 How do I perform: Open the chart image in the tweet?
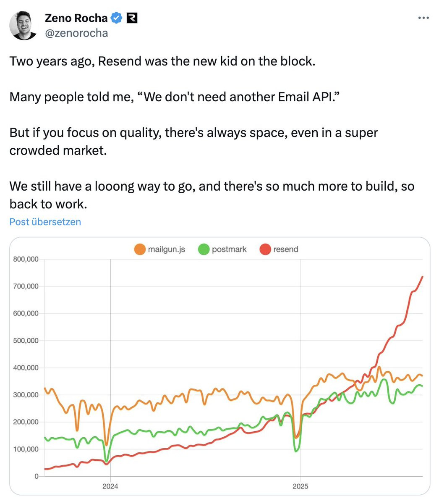click(219, 366)
